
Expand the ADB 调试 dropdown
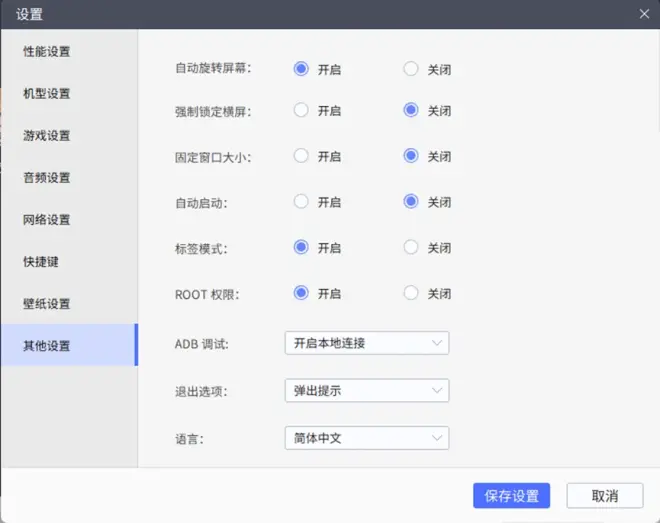click(367, 343)
